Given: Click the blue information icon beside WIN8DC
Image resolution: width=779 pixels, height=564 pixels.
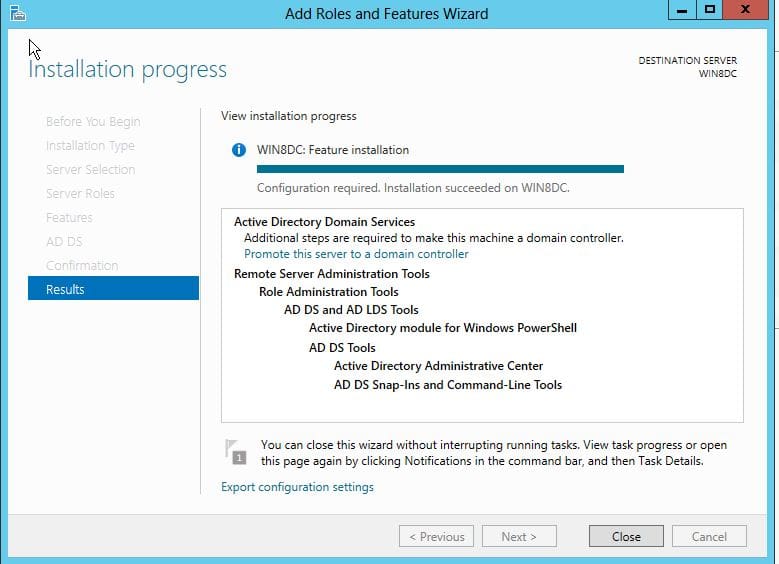Looking at the screenshot, I should pos(239,150).
